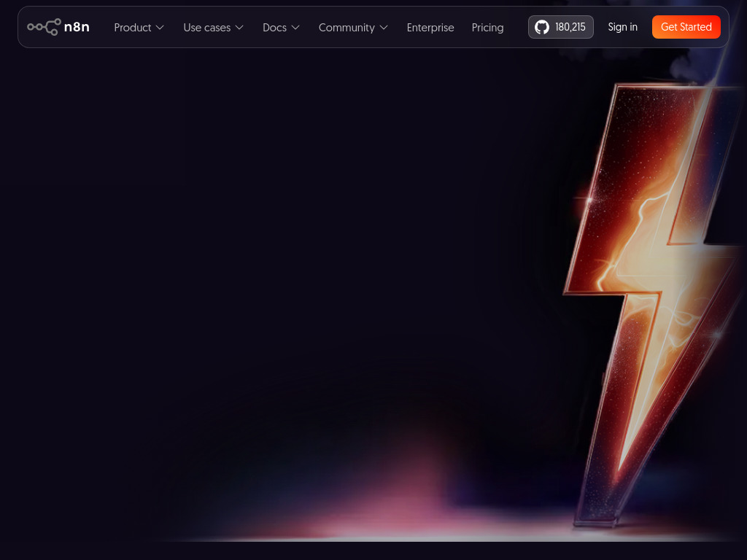
Task: Open the Docs menu
Action: 274,28
